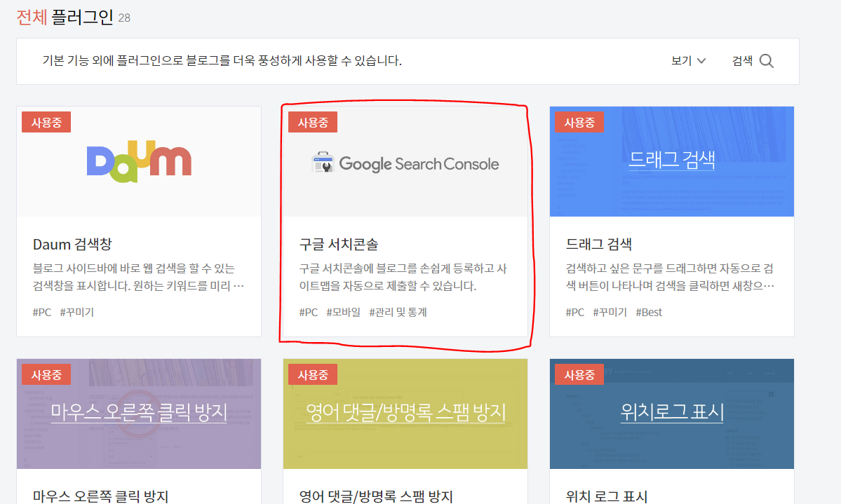Click 사용중 badge on 위치로그 표시 card
The width and height of the screenshot is (841, 504).
pyautogui.click(x=579, y=374)
